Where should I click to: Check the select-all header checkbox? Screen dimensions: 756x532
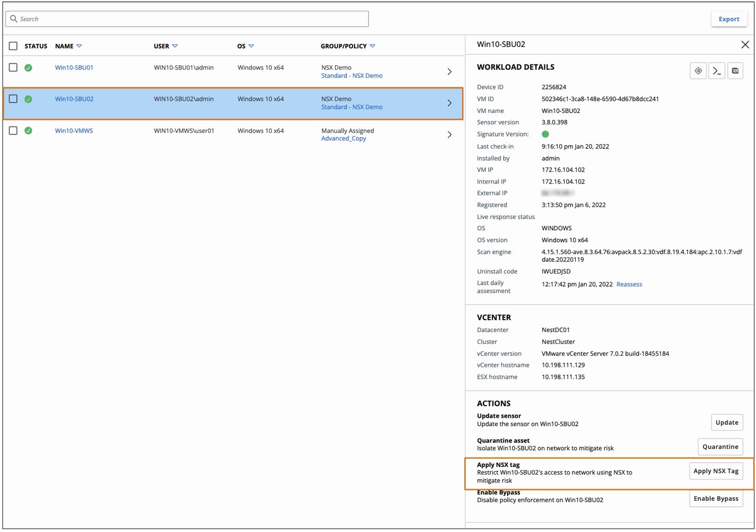[x=13, y=46]
